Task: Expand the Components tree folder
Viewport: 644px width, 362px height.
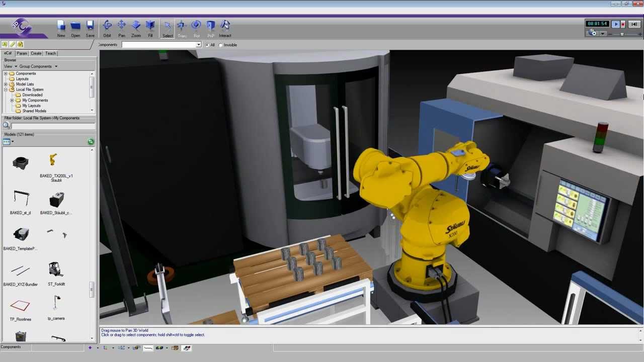Action: [6, 73]
